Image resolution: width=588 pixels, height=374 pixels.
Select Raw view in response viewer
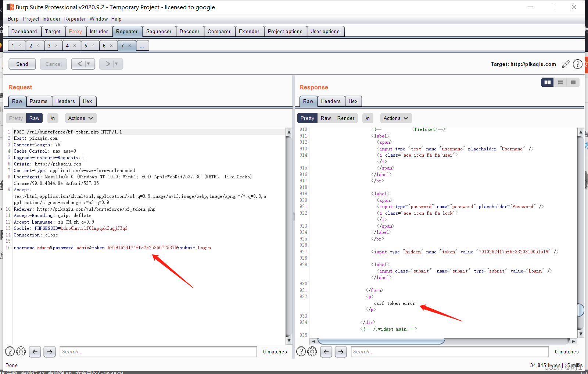click(326, 118)
